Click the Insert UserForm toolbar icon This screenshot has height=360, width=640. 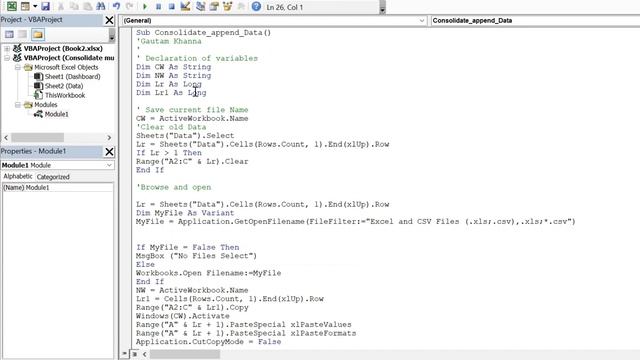tap(25, 6)
